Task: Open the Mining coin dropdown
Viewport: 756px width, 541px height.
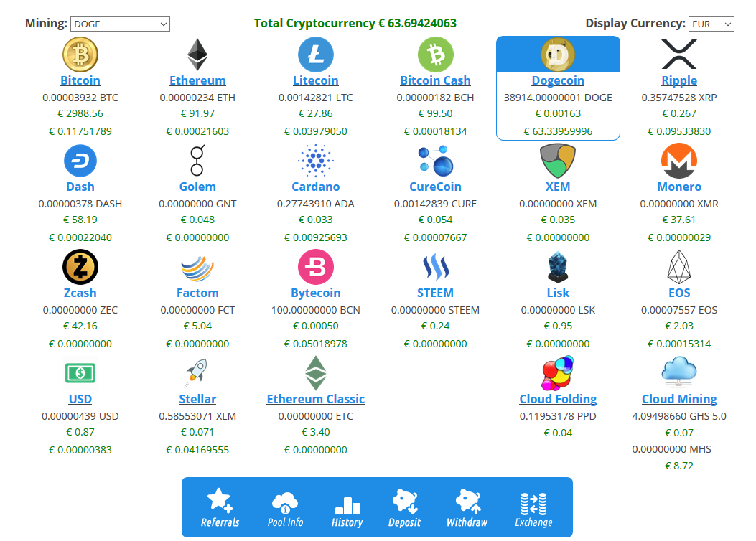Action: pos(120,24)
